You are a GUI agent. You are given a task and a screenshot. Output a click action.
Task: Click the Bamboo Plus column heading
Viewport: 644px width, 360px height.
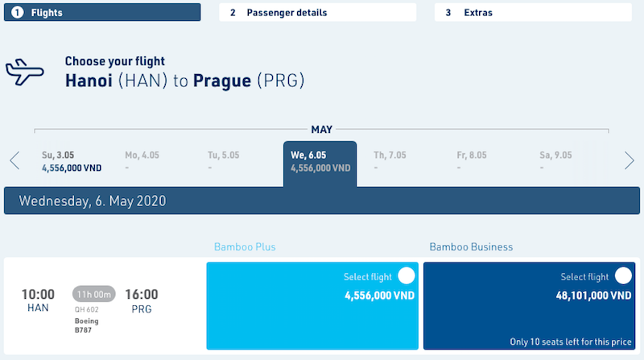coord(245,246)
